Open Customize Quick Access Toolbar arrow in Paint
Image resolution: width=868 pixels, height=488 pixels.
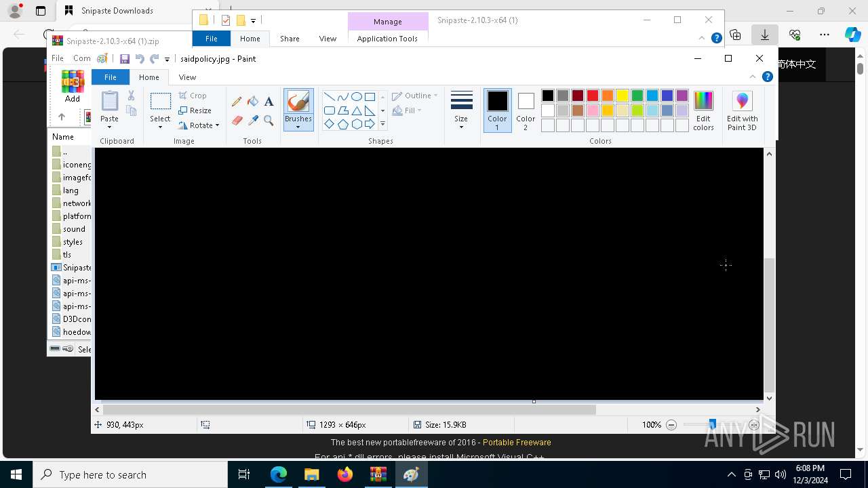click(x=167, y=60)
